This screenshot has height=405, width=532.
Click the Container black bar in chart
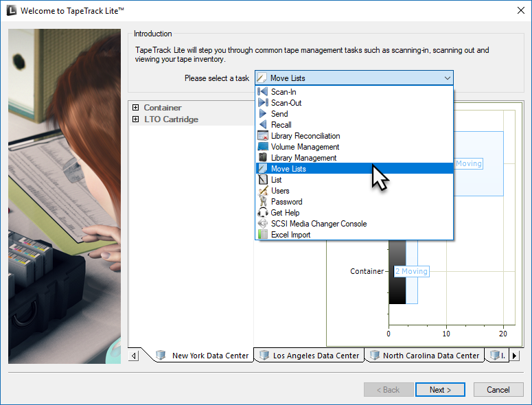tap(397, 272)
